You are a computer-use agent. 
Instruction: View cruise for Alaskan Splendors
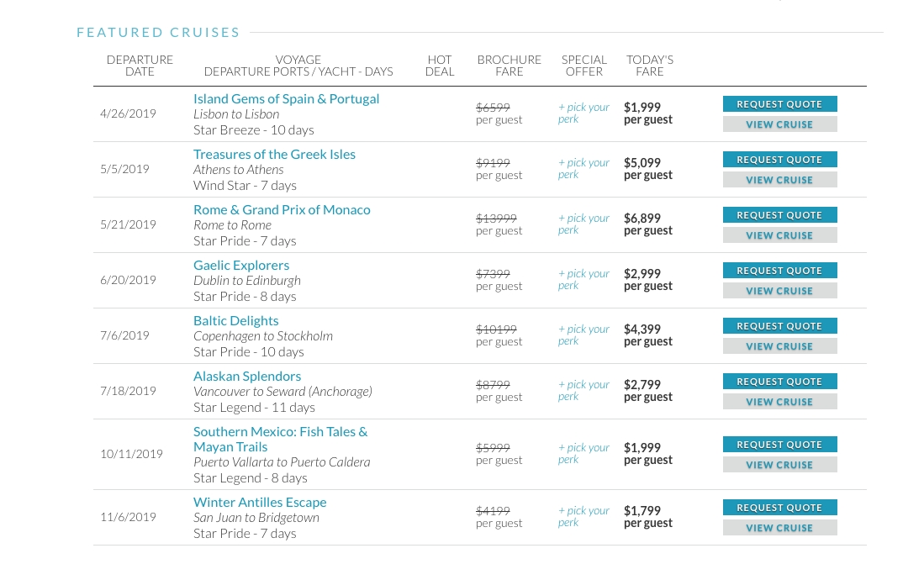(779, 401)
